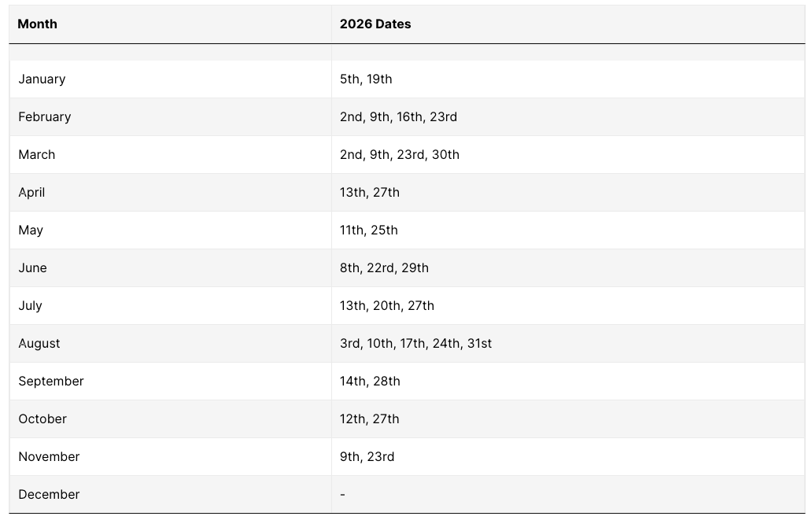The width and height of the screenshot is (812, 520).
Task: Click March dates ending in 30th
Action: pyautogui.click(x=400, y=154)
